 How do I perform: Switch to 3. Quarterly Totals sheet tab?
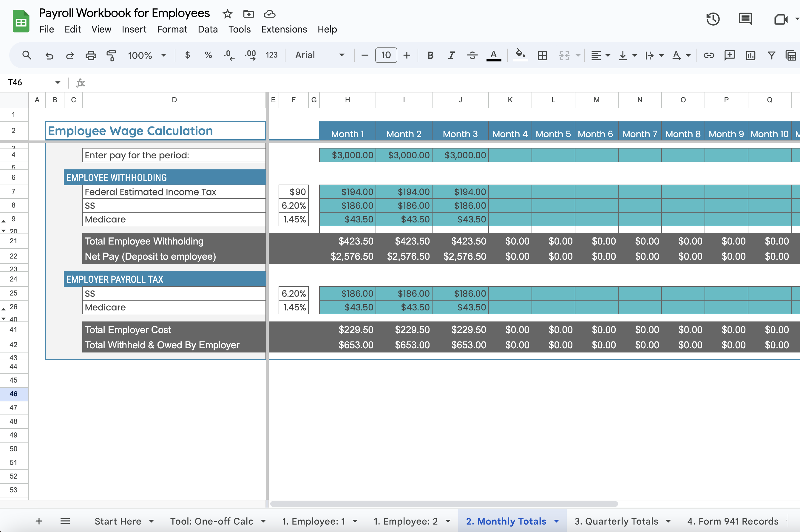(x=616, y=521)
